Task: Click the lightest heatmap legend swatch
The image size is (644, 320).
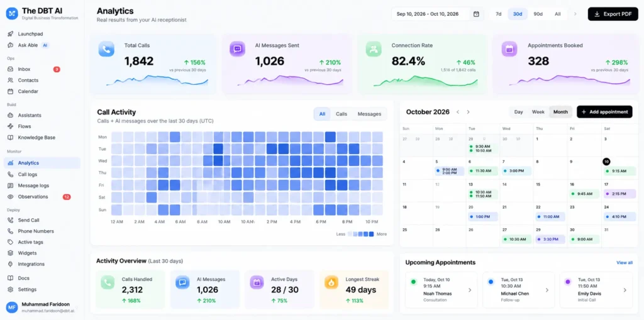Action: tap(350, 234)
